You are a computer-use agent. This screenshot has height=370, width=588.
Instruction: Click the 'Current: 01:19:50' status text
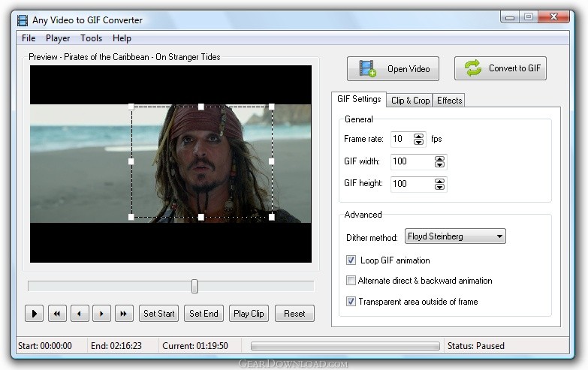pos(195,346)
